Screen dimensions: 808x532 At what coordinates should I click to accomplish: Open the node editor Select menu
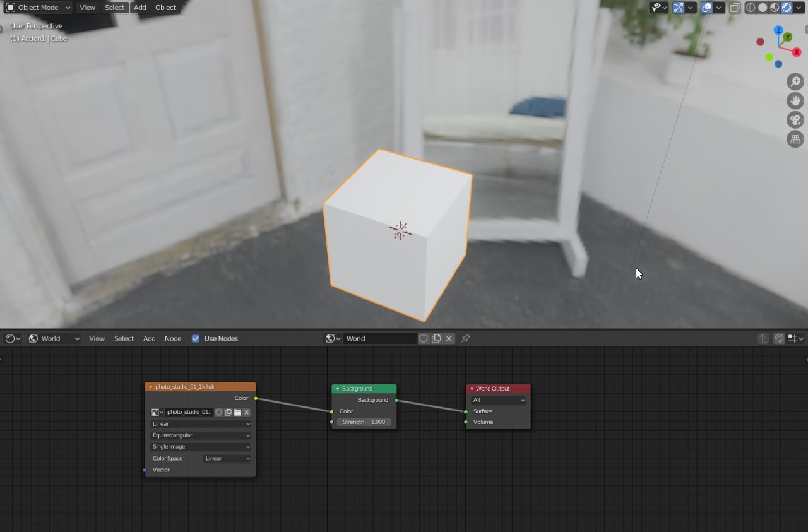(124, 338)
